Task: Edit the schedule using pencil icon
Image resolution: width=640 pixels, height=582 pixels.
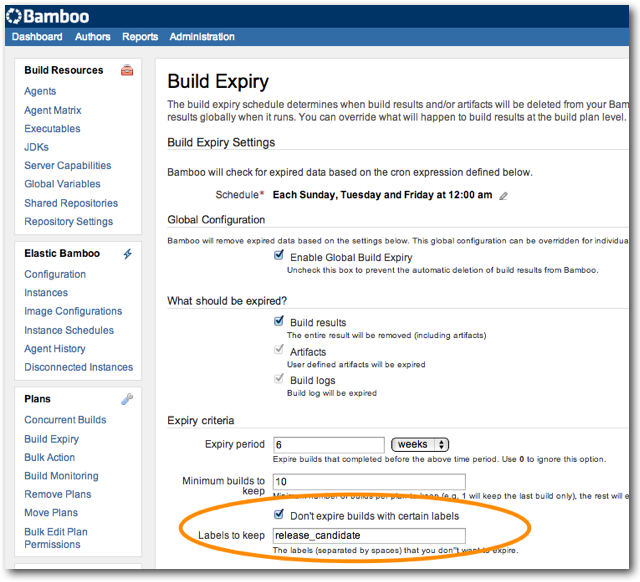Action: 503,196
